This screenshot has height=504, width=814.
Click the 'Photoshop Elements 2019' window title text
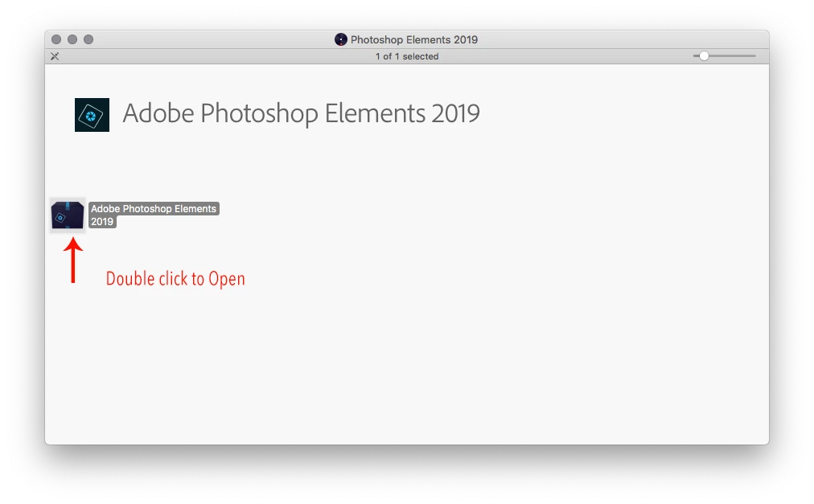(x=413, y=39)
